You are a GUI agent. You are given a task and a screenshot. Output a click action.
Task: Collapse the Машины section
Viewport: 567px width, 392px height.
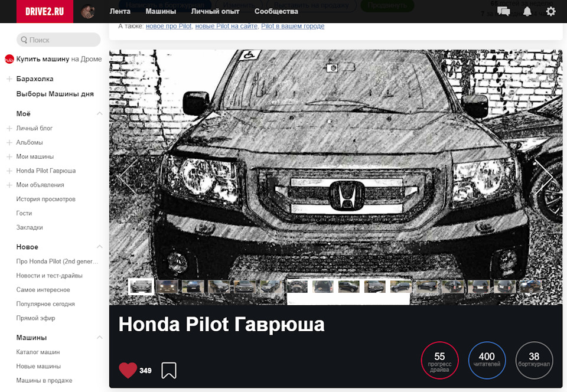[99, 338]
